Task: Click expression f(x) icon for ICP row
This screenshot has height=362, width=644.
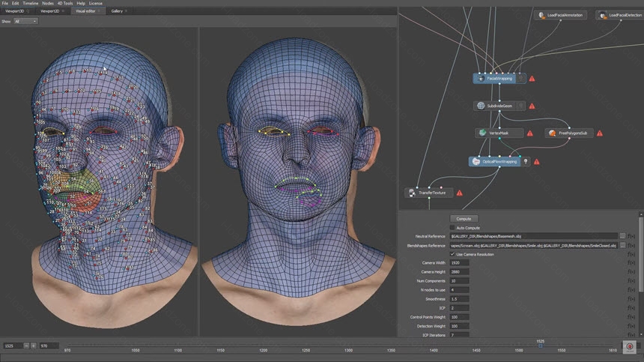Action: coord(631,308)
